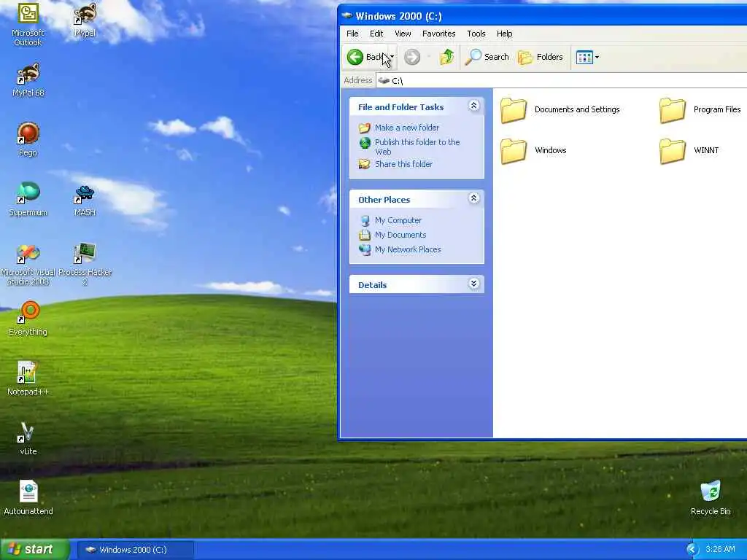Select the Notepad++ desktop shortcut
The width and height of the screenshot is (747, 560).
pyautogui.click(x=28, y=378)
